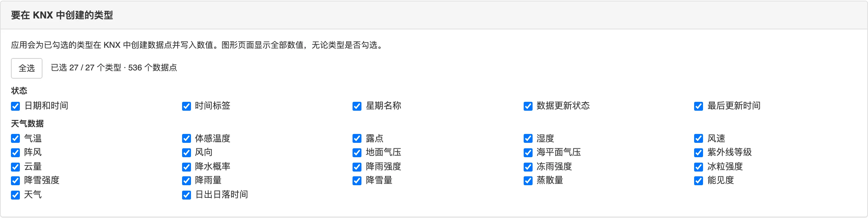Uncheck the 降雪量 checkbox

pos(357,180)
